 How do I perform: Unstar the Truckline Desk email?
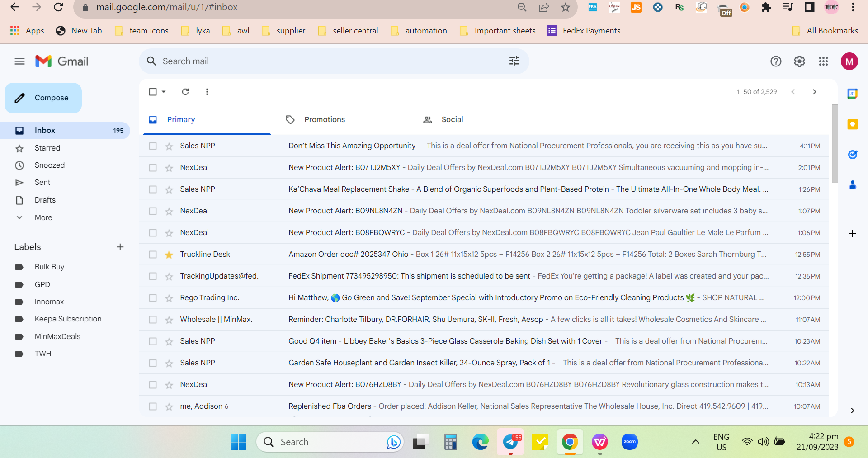point(169,255)
